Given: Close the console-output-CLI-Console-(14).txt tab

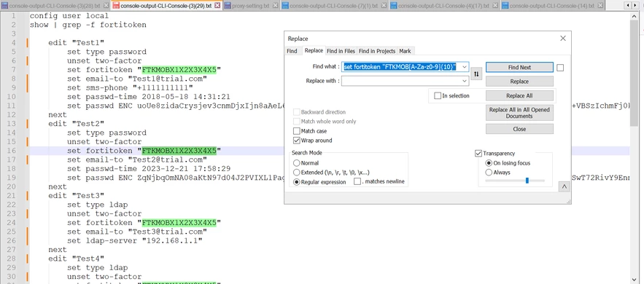Looking at the screenshot, I should click(x=600, y=6).
